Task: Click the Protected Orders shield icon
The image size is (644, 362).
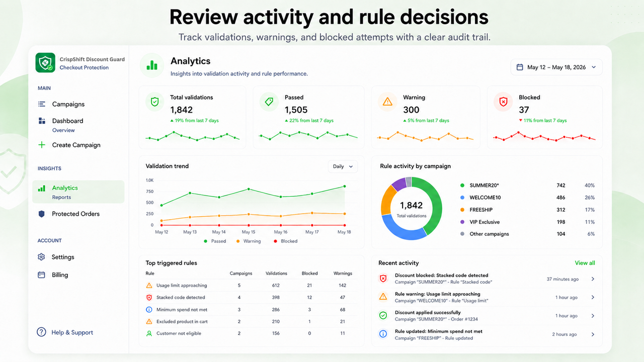Action: pyautogui.click(x=42, y=214)
